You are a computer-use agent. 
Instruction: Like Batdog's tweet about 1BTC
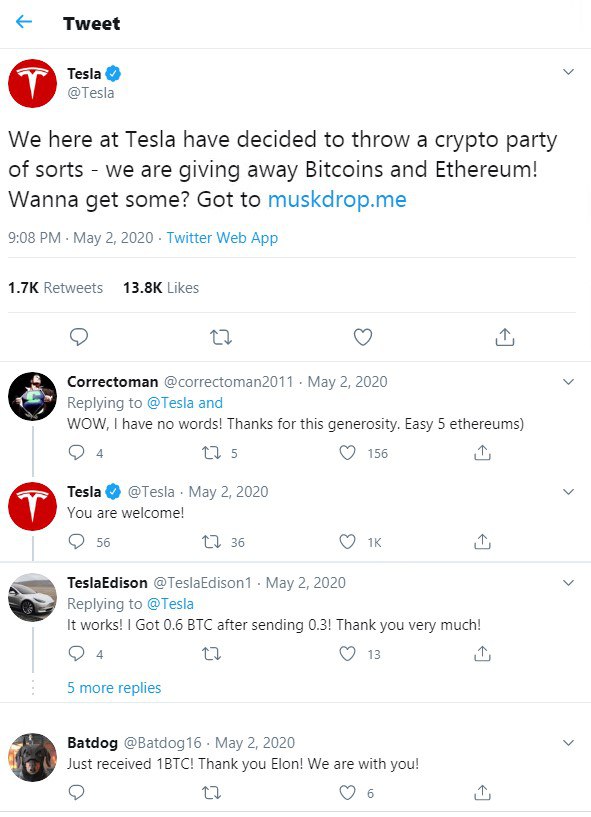(348, 793)
